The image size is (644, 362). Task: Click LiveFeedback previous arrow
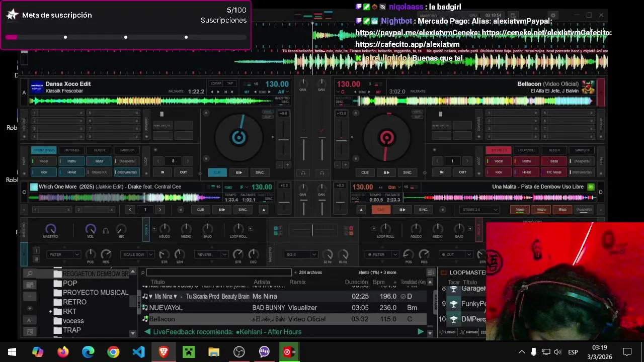[147, 332]
